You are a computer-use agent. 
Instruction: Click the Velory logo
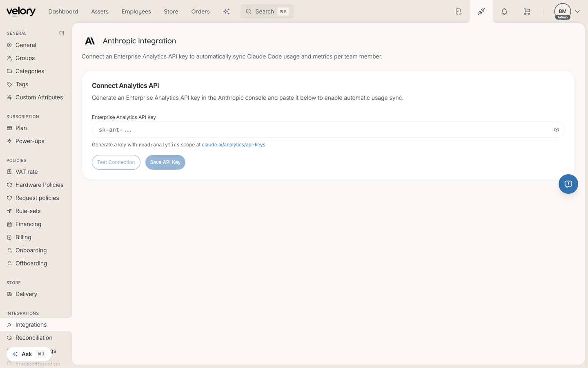(x=21, y=11)
